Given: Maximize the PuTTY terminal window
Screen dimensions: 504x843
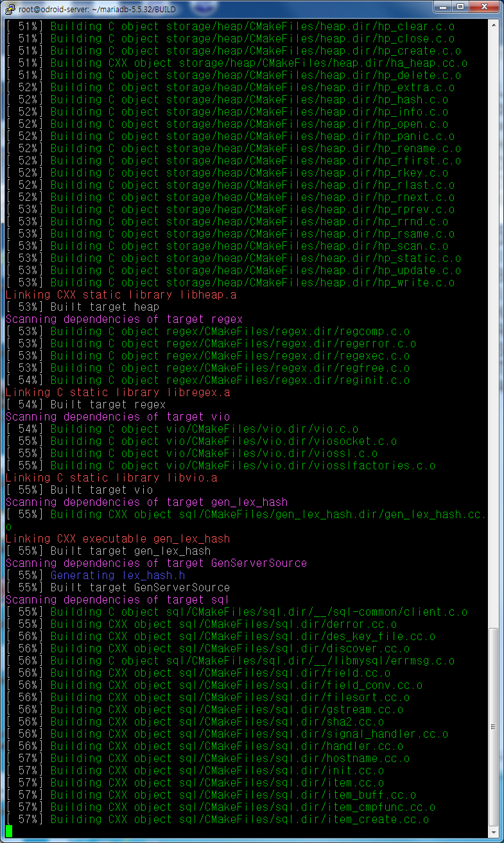Looking at the screenshot, I should point(460,6).
